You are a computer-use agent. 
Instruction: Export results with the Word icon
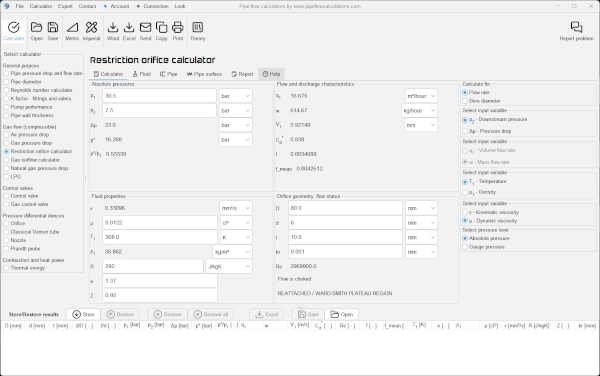tap(112, 27)
